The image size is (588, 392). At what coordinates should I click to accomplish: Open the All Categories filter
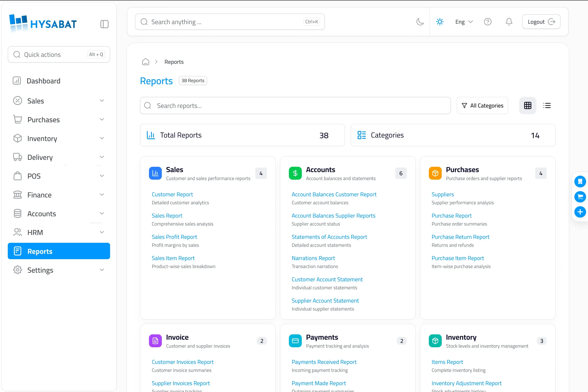pyautogui.click(x=482, y=105)
